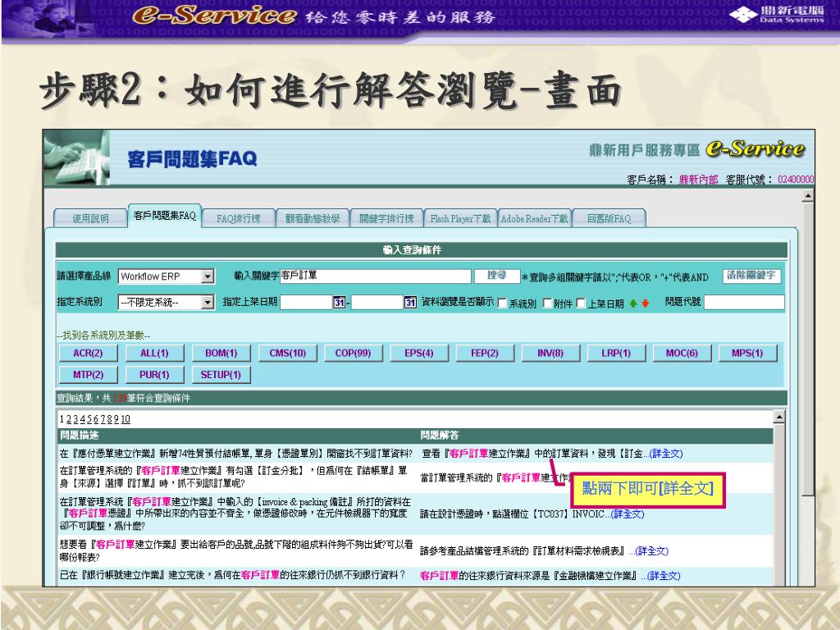
Task: Click the 搜尋 search button
Action: click(496, 276)
